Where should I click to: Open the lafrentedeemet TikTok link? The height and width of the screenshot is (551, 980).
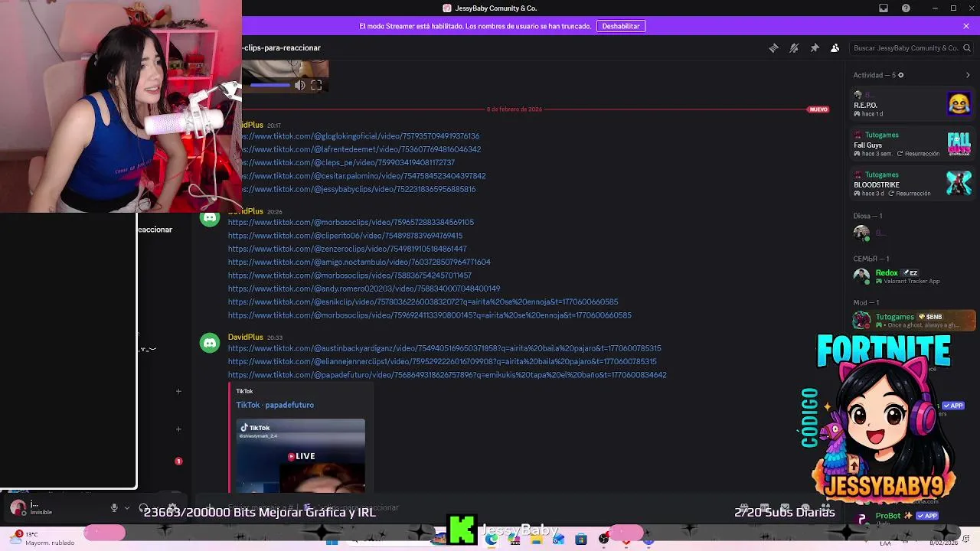(x=361, y=149)
